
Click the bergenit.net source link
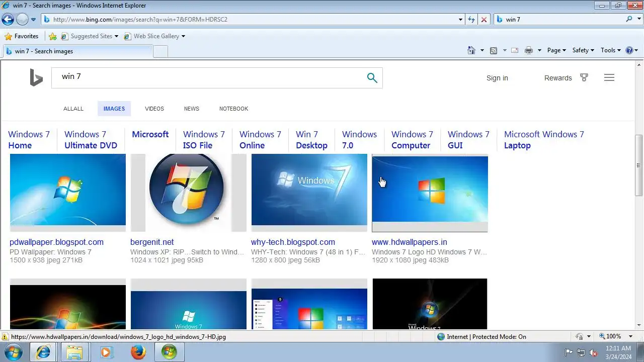(152, 242)
